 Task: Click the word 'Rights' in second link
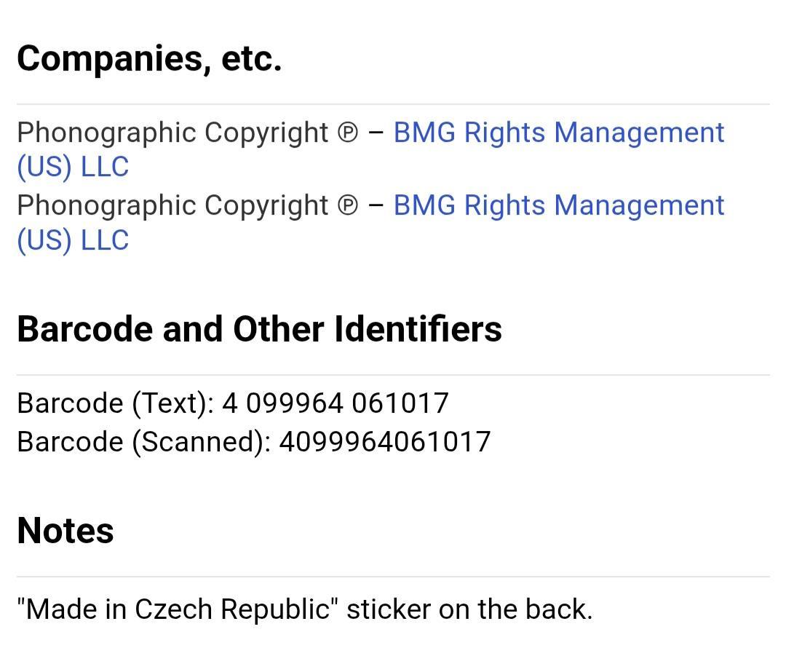tap(505, 205)
